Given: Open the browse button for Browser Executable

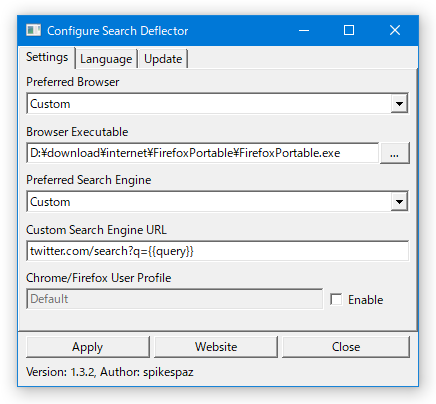Looking at the screenshot, I should (x=395, y=153).
